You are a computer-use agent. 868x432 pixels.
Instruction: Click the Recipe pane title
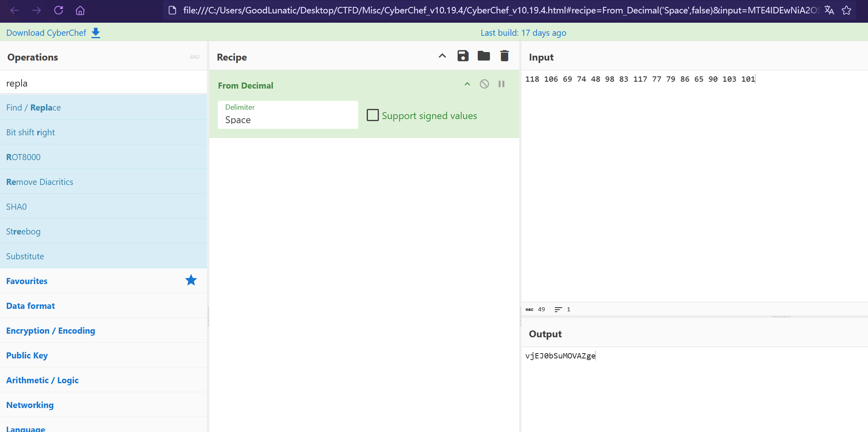pyautogui.click(x=232, y=57)
